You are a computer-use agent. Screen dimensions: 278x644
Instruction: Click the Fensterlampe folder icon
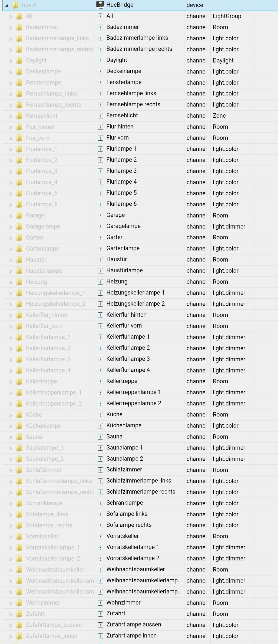pos(19,82)
